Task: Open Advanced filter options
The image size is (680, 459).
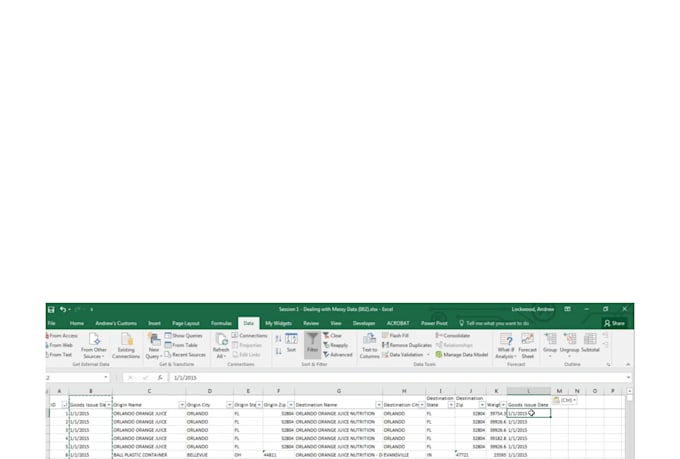Action: (x=337, y=355)
